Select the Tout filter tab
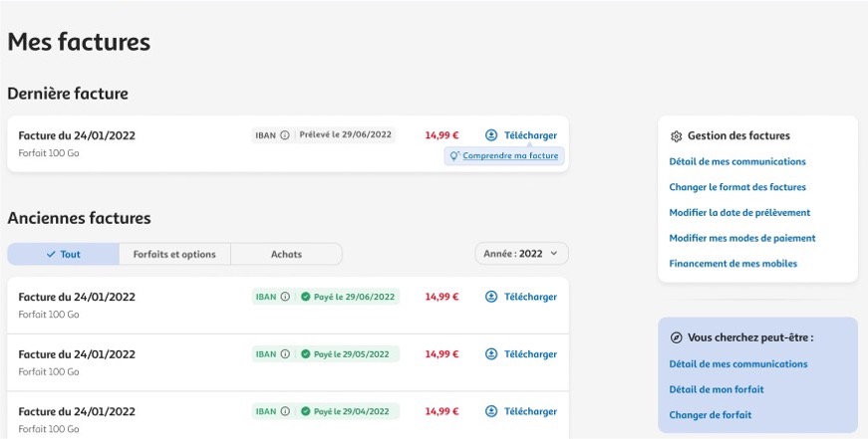This screenshot has height=439, width=868. 63,254
